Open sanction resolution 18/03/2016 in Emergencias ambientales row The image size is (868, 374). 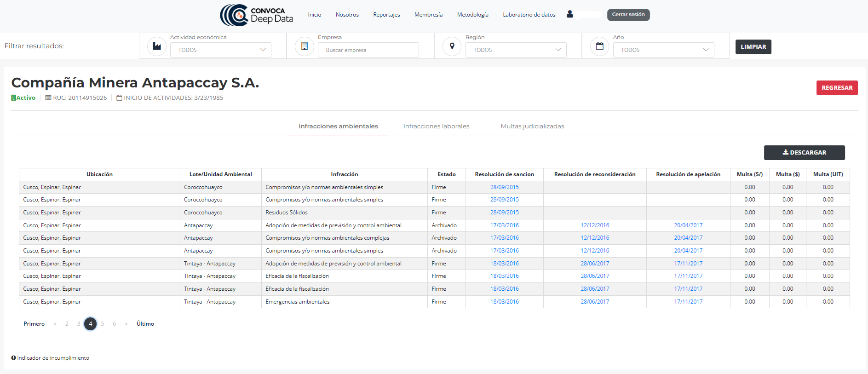[x=505, y=302]
